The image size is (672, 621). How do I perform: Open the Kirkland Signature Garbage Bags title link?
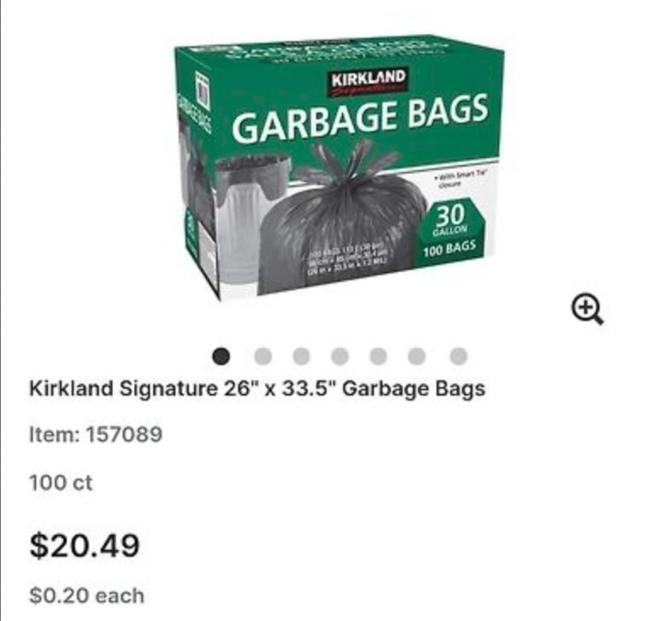257,389
